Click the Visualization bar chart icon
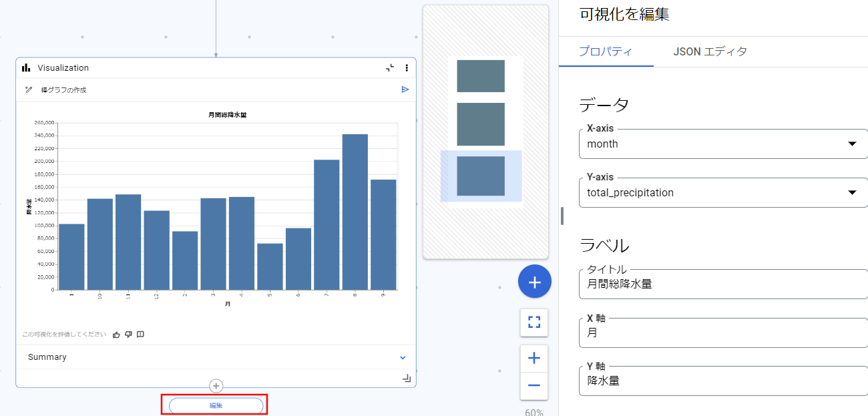 tap(26, 67)
